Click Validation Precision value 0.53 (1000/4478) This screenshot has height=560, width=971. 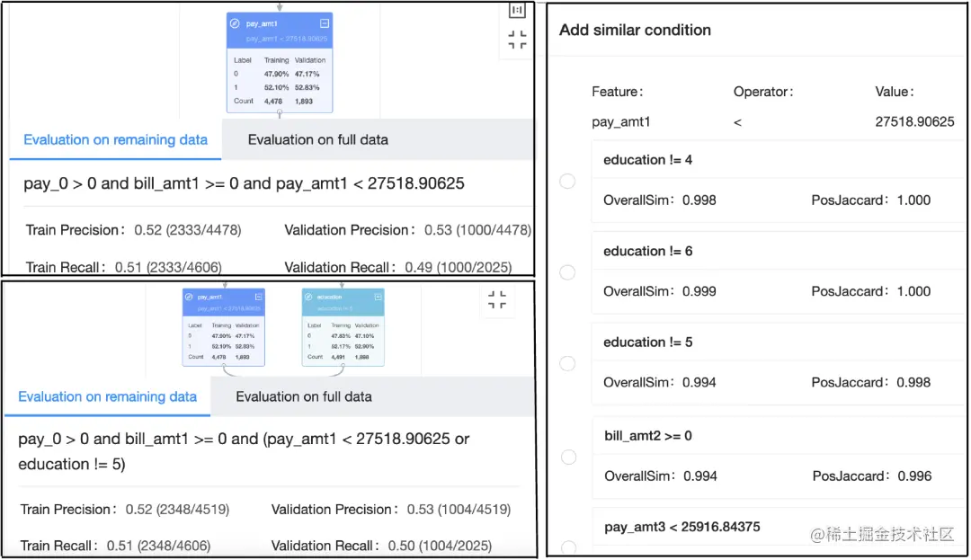tap(477, 230)
